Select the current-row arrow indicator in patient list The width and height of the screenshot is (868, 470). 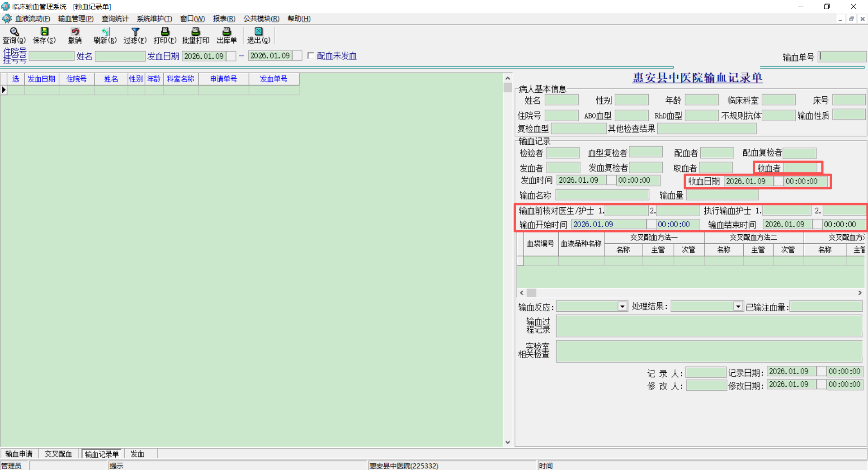pos(4,90)
